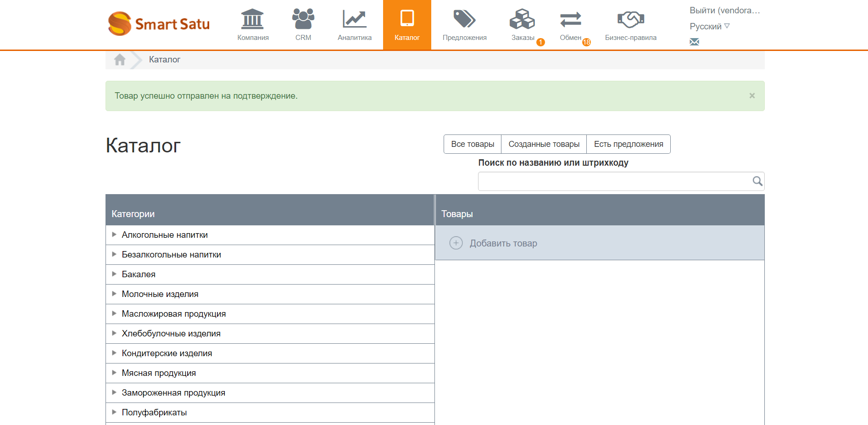868x425 pixels.
Task: Open the mail envelope icon
Action: [695, 42]
